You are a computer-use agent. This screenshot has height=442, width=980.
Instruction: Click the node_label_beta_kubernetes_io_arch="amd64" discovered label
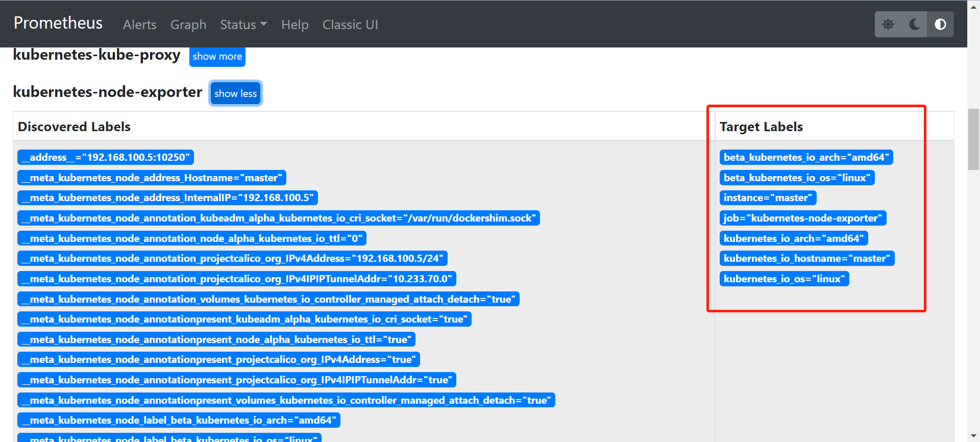[179, 420]
